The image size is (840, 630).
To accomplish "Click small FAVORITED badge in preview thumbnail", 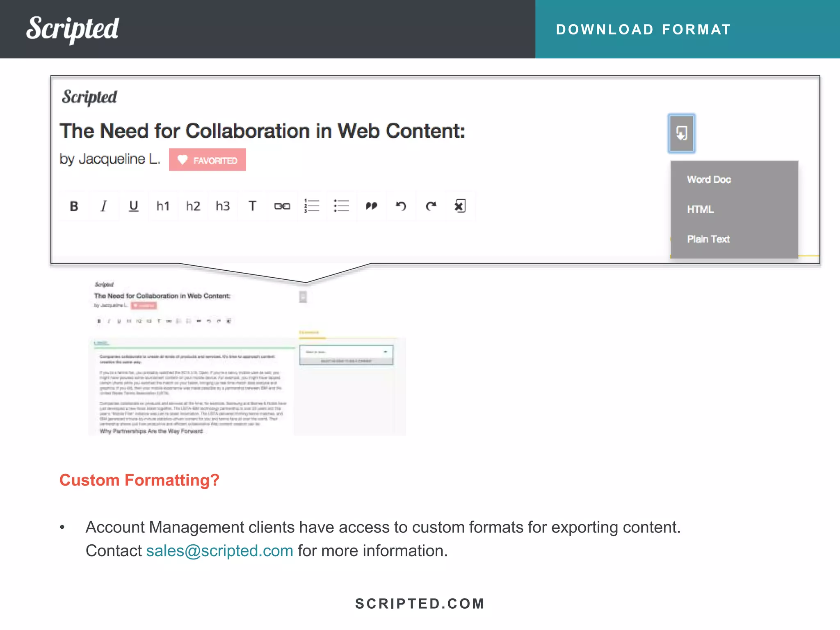I will click(x=144, y=306).
